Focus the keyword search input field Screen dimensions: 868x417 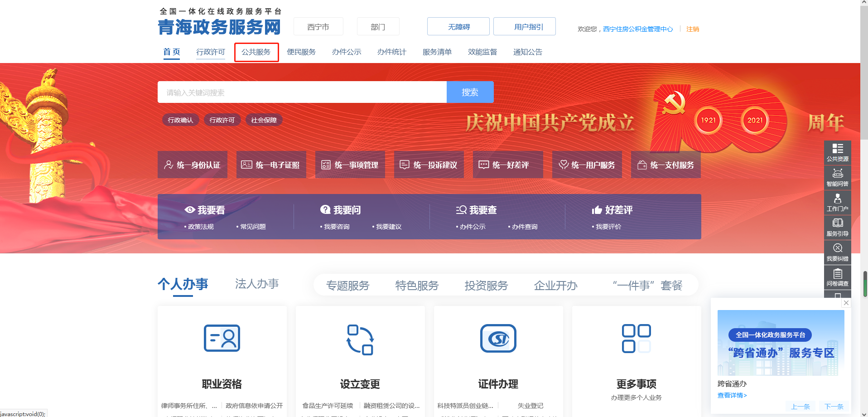tap(302, 92)
